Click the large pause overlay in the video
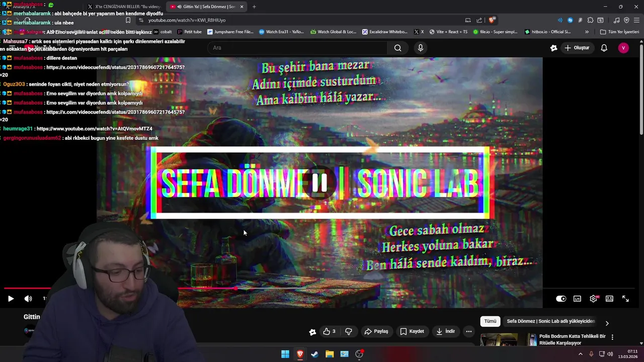 click(319, 183)
